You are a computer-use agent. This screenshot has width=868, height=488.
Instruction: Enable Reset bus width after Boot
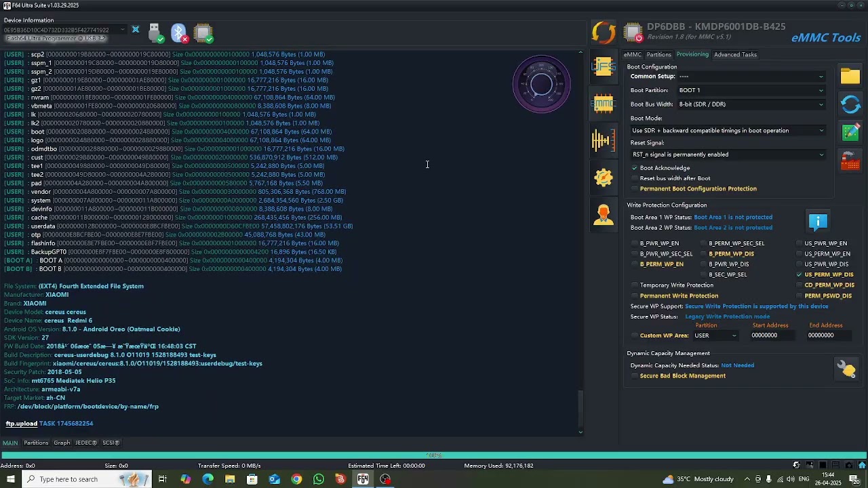point(635,178)
